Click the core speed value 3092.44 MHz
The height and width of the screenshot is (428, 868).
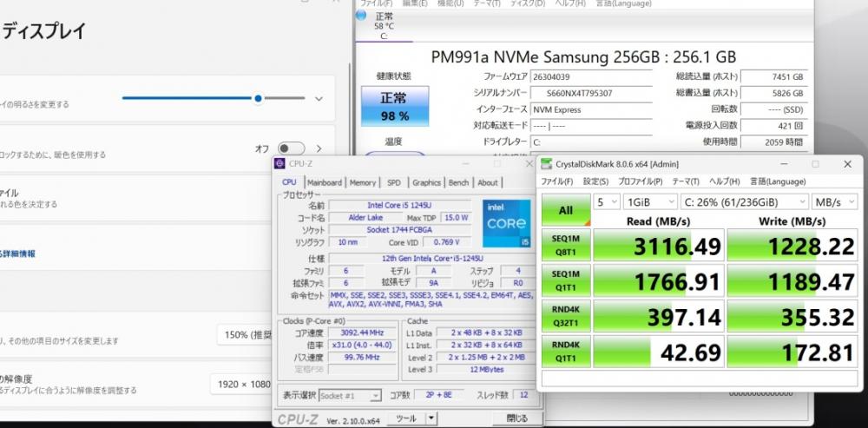point(363,333)
